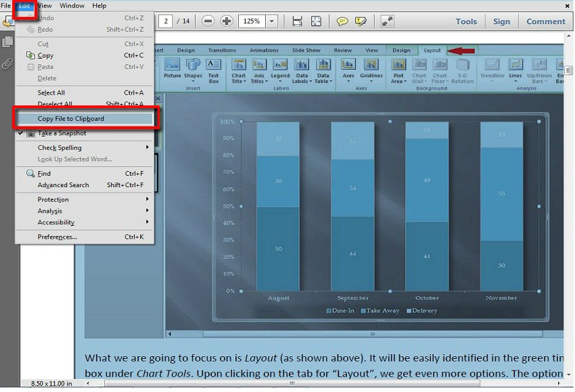Click the fit width scrolling icon
Image resolution: width=575 pixels, height=392 pixels.
[x=297, y=22]
